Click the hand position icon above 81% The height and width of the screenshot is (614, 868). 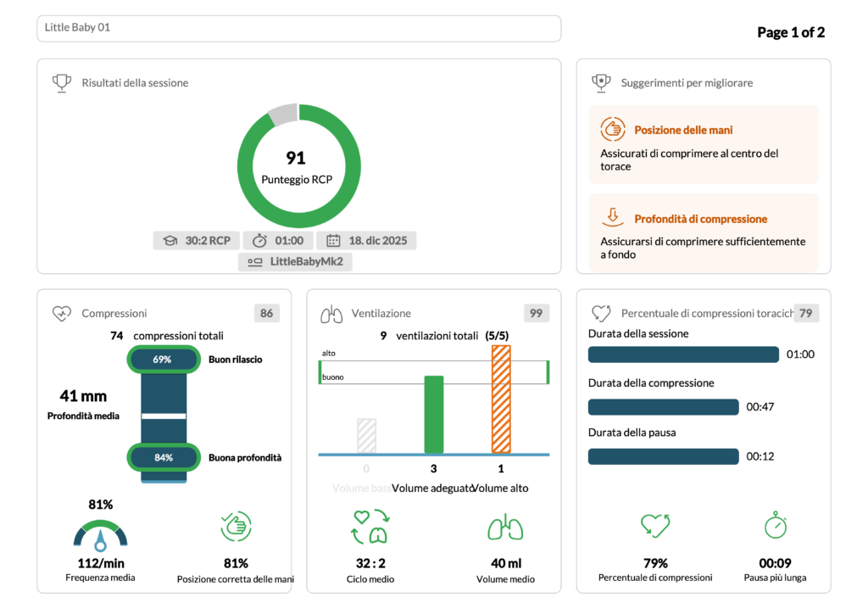[236, 526]
